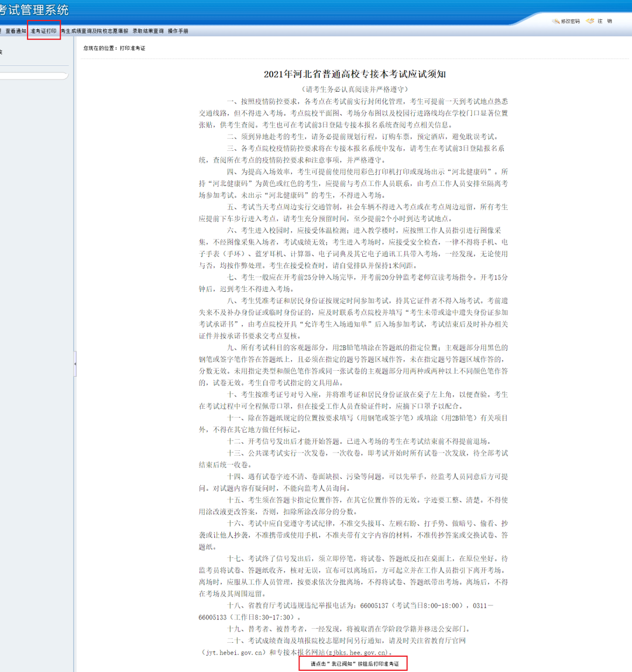Click the subtitle 请考生务必认真阅读并严格遵守
Image resolution: width=632 pixels, height=672 pixels.
pos(355,89)
